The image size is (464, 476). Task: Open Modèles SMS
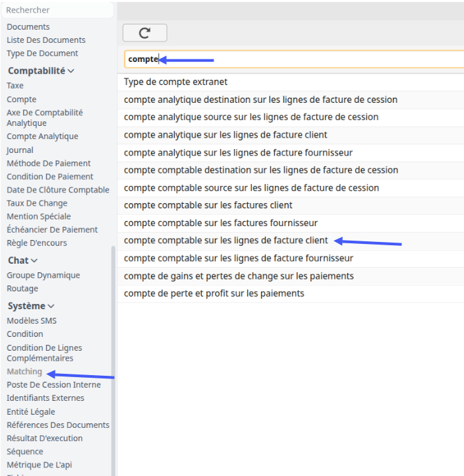(32, 321)
